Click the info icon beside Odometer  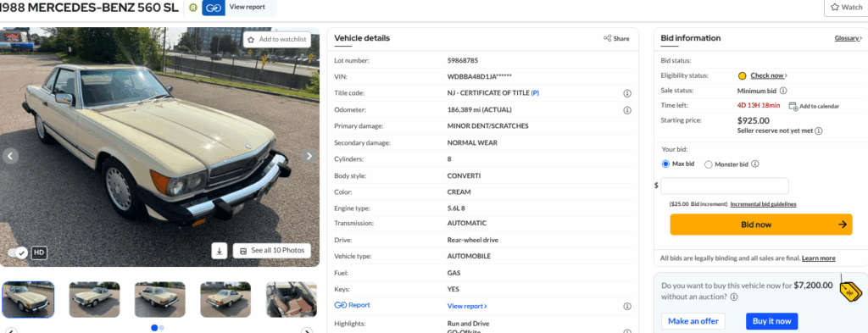tap(627, 110)
